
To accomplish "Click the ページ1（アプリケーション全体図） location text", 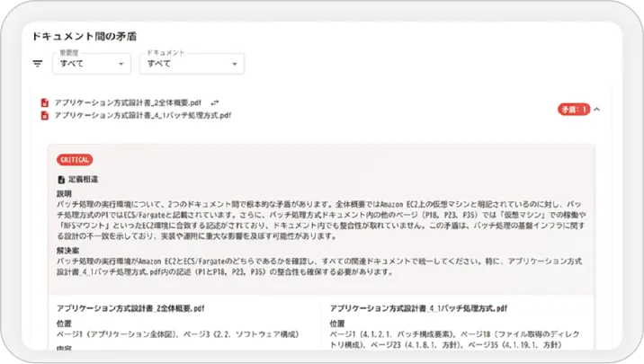I will point(116,334).
